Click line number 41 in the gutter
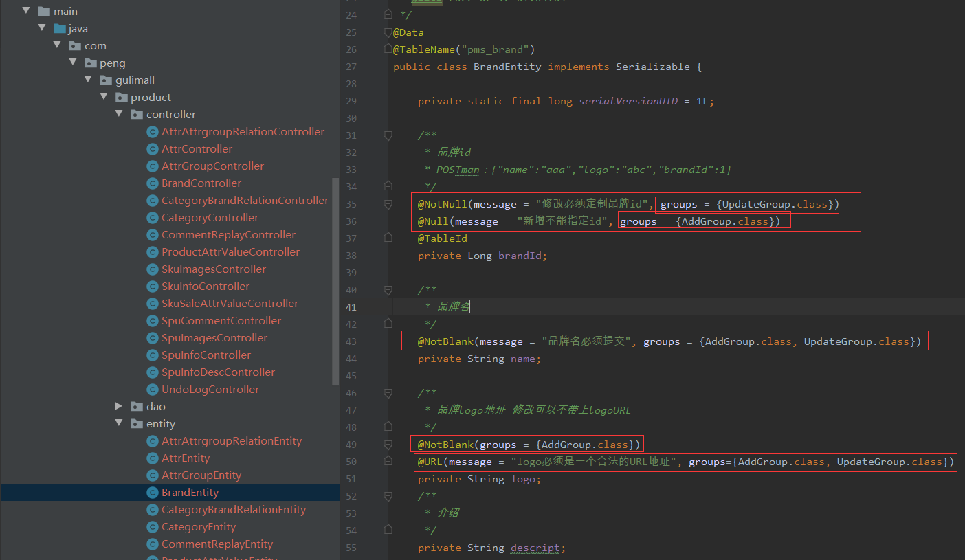The height and width of the screenshot is (560, 965). 351,307
